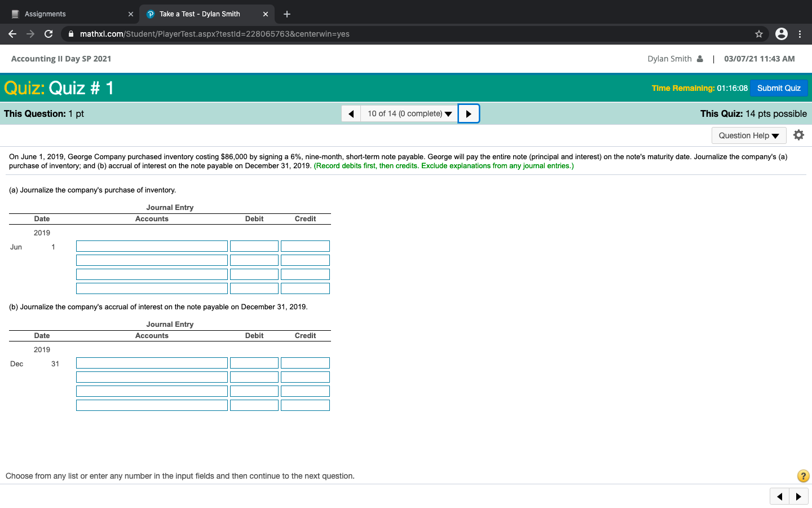This screenshot has height=508, width=812.
Task: Open the quiz settings gear icon
Action: 798,135
